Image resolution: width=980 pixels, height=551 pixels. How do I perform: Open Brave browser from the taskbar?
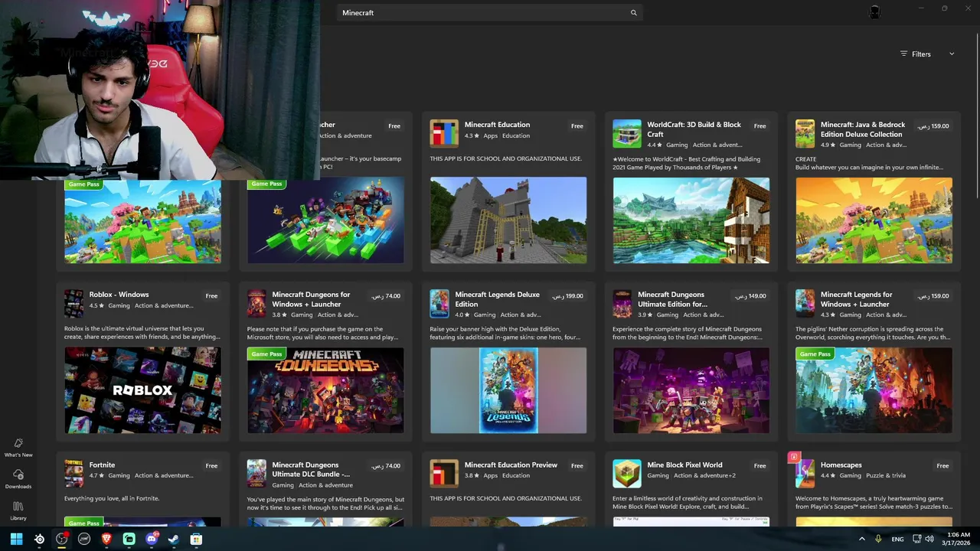click(106, 539)
